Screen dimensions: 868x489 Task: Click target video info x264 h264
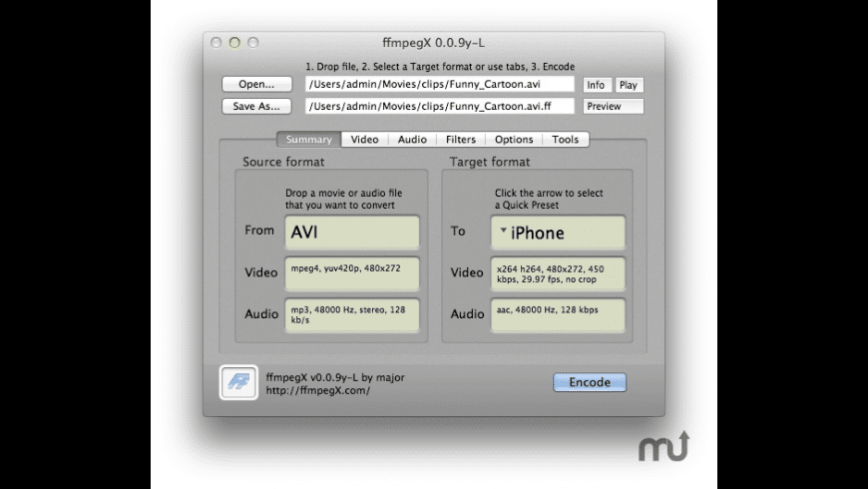coord(558,273)
